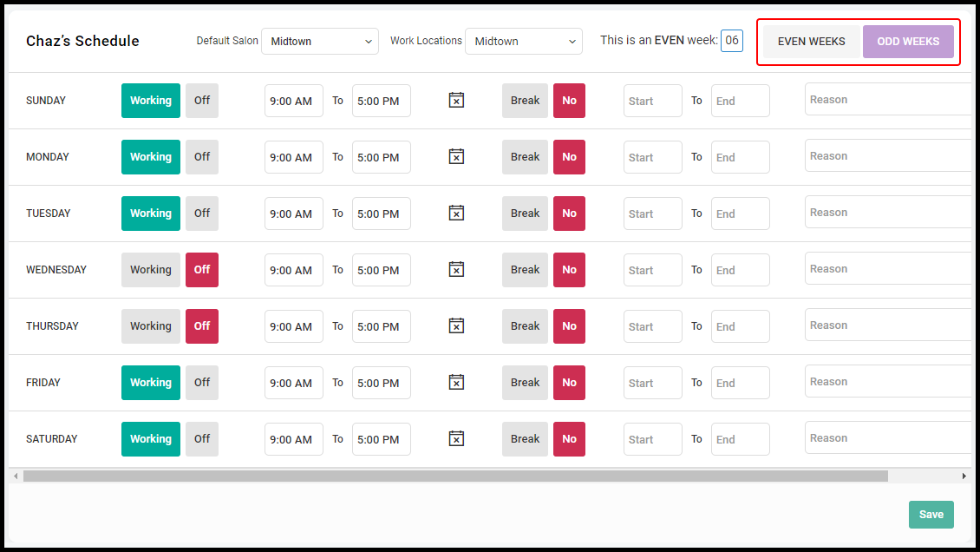Screen dimensions: 980x552
Task: Click the SATURDAY row label
Action: (x=52, y=439)
